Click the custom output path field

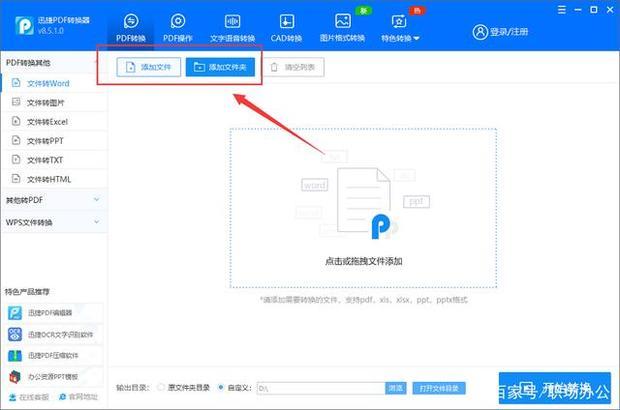click(320, 387)
